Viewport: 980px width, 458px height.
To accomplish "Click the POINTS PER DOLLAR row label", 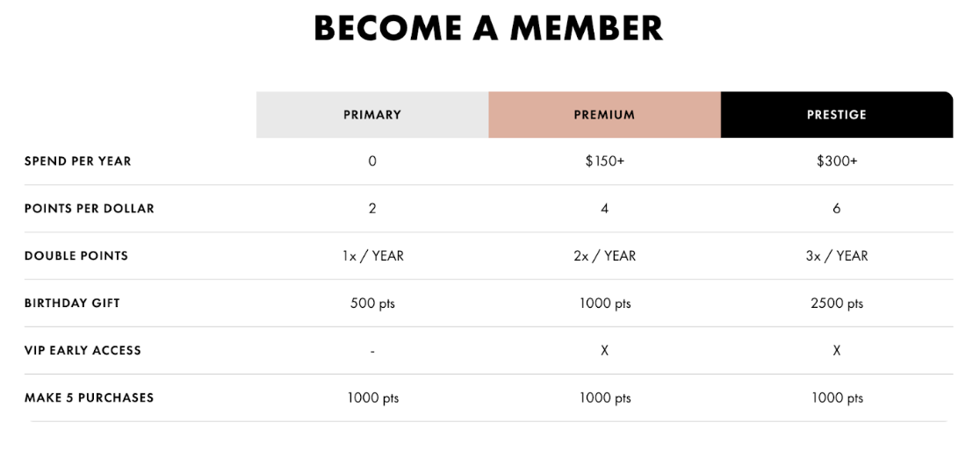I will coord(90,209).
